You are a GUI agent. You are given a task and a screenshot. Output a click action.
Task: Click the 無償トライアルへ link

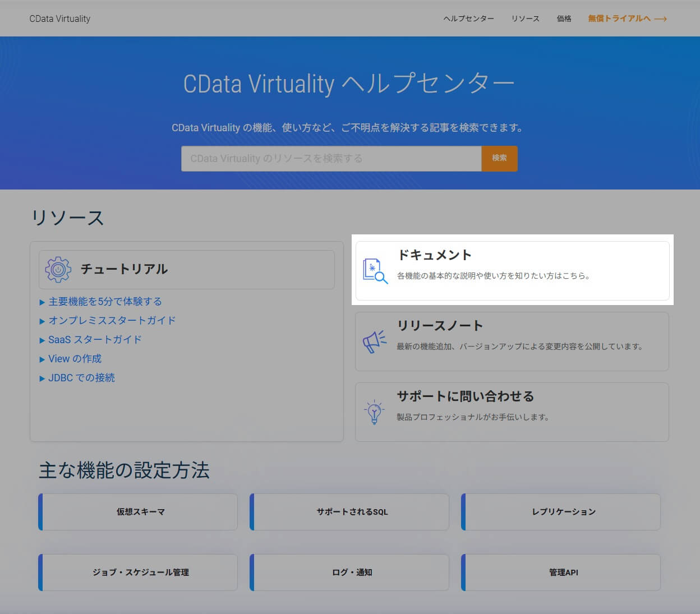click(x=619, y=19)
